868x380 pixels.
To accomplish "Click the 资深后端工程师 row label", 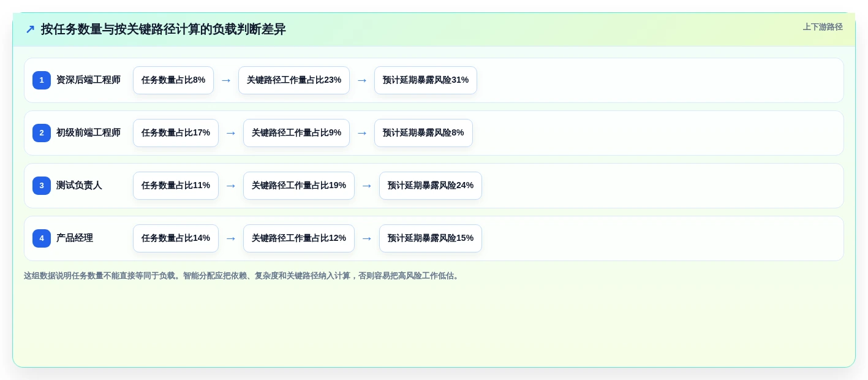I will coord(88,80).
